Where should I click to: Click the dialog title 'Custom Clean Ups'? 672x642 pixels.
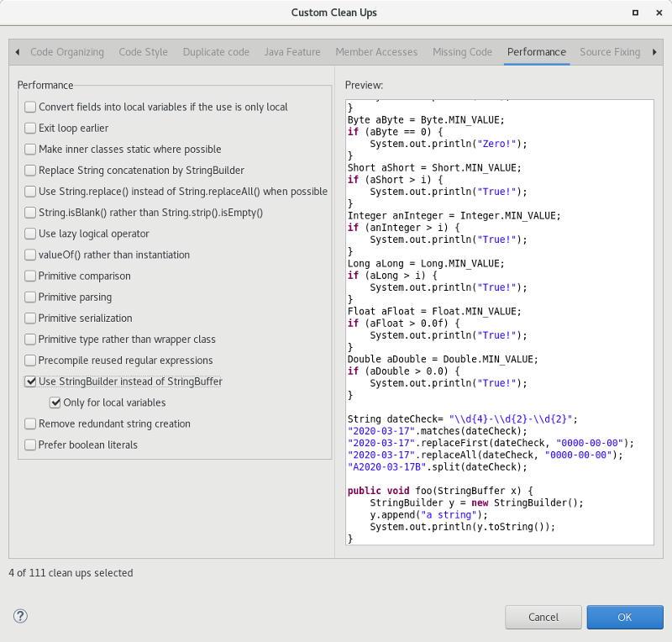click(333, 13)
